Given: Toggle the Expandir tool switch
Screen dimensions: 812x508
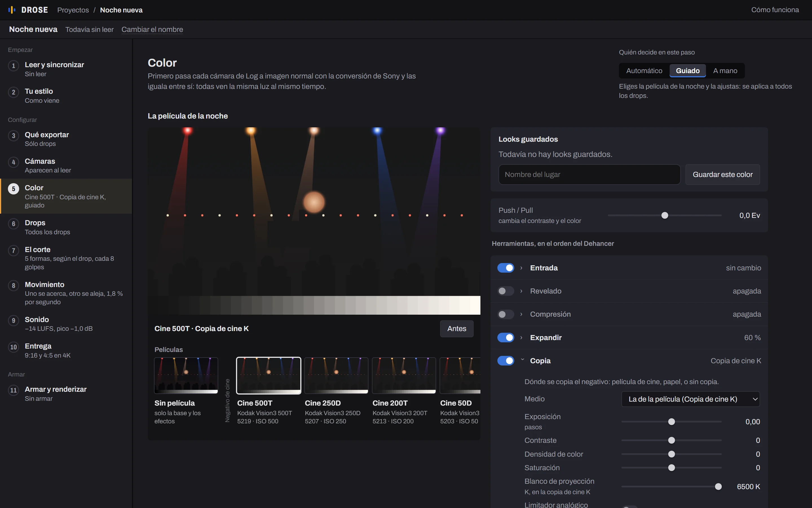Looking at the screenshot, I should click(506, 337).
